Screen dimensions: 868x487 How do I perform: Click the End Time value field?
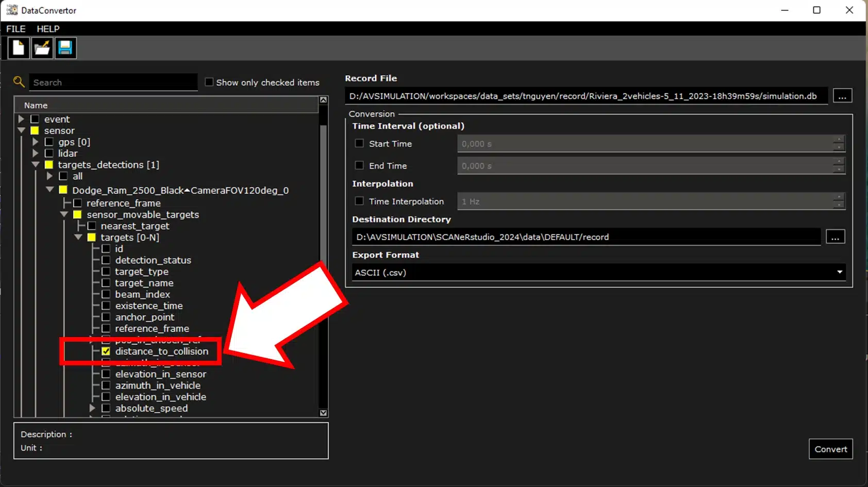pos(645,166)
